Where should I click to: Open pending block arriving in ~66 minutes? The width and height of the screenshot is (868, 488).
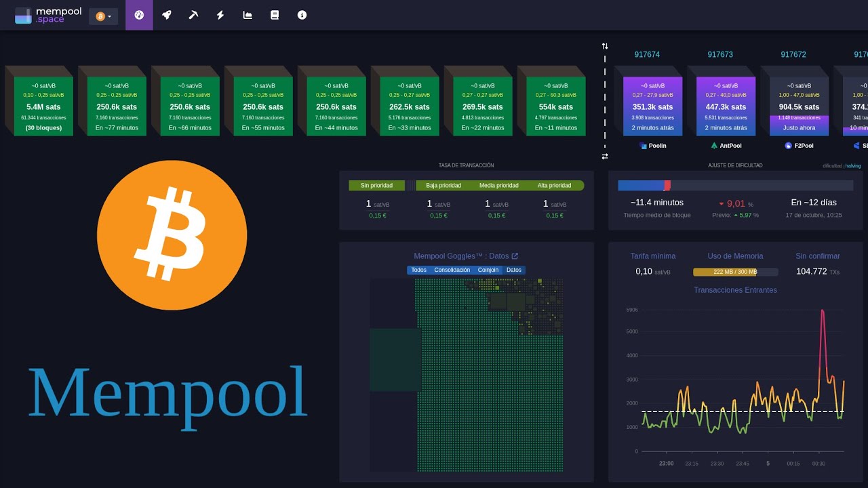pyautogui.click(x=189, y=106)
